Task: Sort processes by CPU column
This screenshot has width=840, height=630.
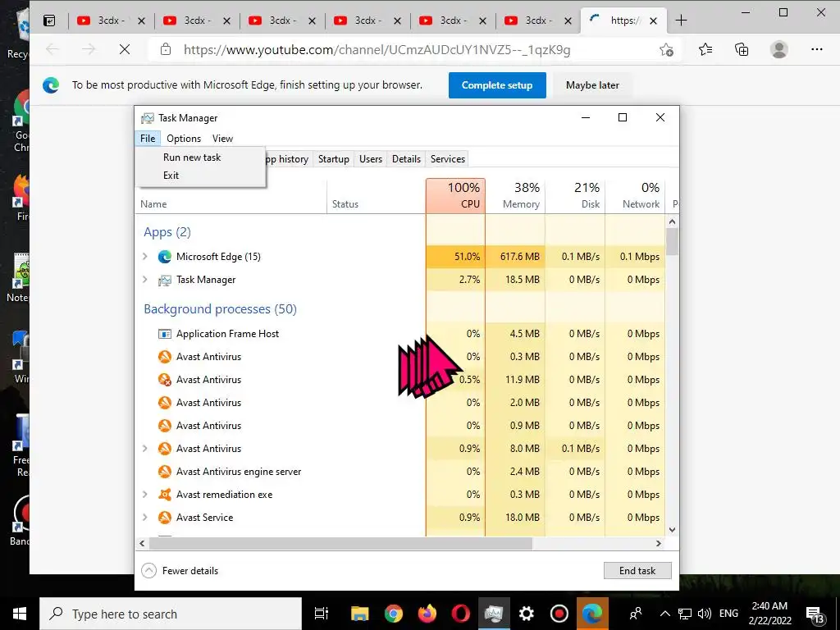Action: 456,196
